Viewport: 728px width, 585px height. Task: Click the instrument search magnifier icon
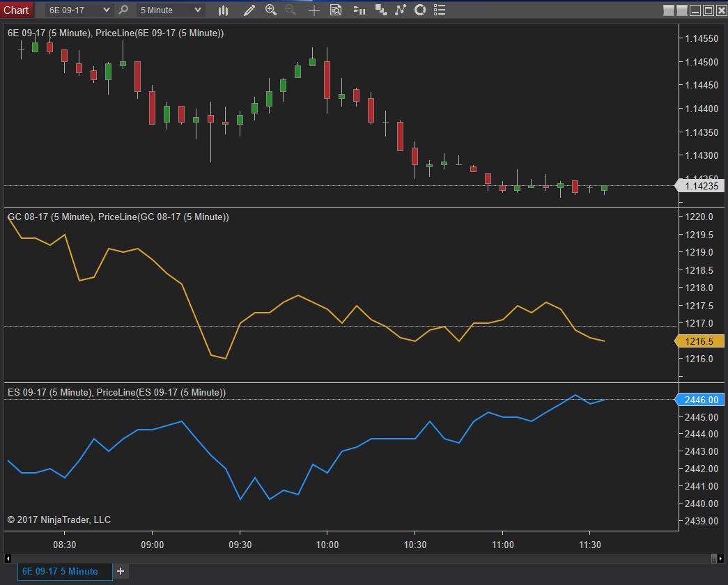(124, 10)
